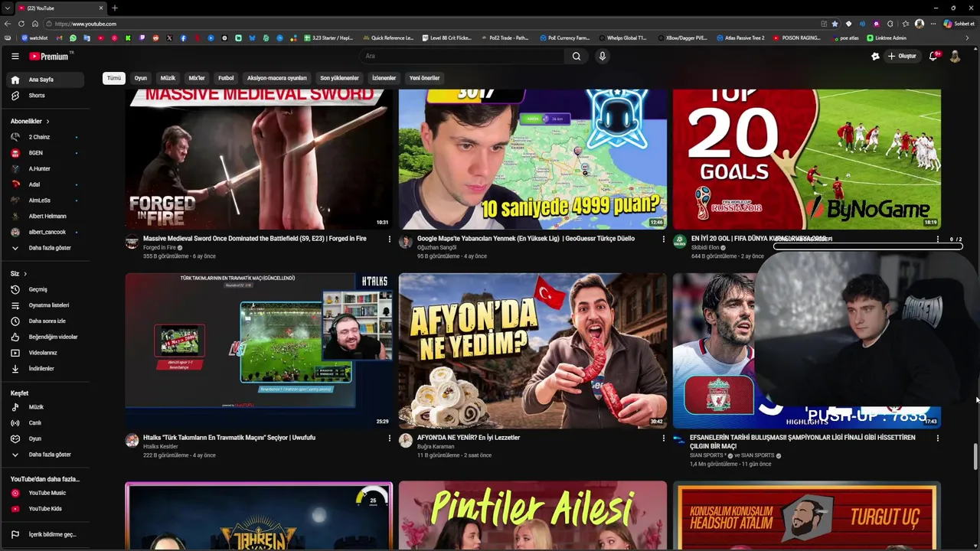Screen dimensions: 980x551
Task: Open the 2 Chainz subscription
Action: point(45,137)
